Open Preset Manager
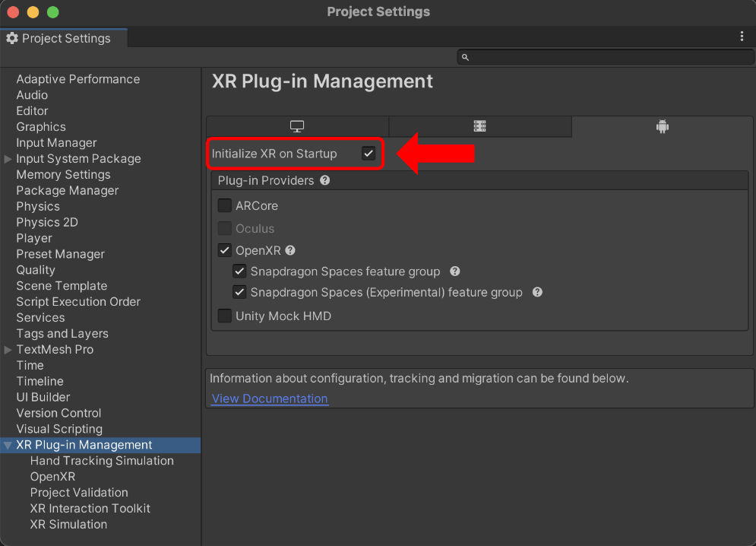 click(x=60, y=255)
